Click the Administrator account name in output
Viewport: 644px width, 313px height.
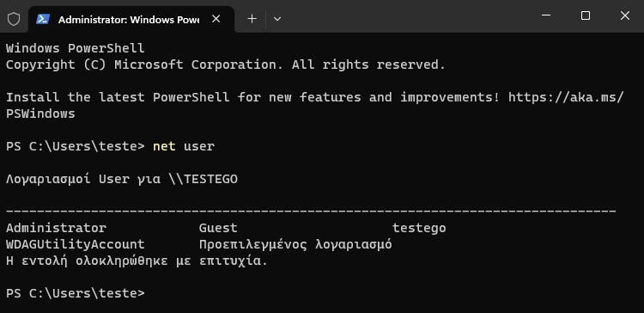click(x=57, y=228)
